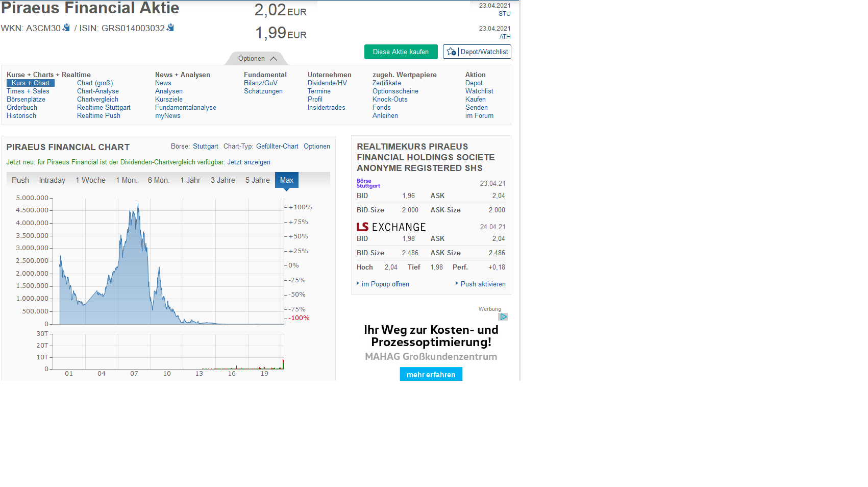Image resolution: width=868 pixels, height=487 pixels.
Task: Click the arrow icon beside im Popup öffnen
Action: coord(358,284)
